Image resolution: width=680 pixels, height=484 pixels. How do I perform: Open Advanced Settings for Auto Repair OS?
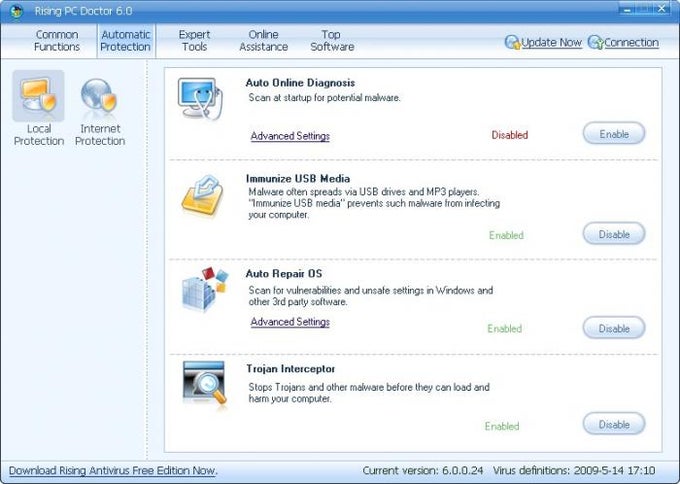point(290,322)
